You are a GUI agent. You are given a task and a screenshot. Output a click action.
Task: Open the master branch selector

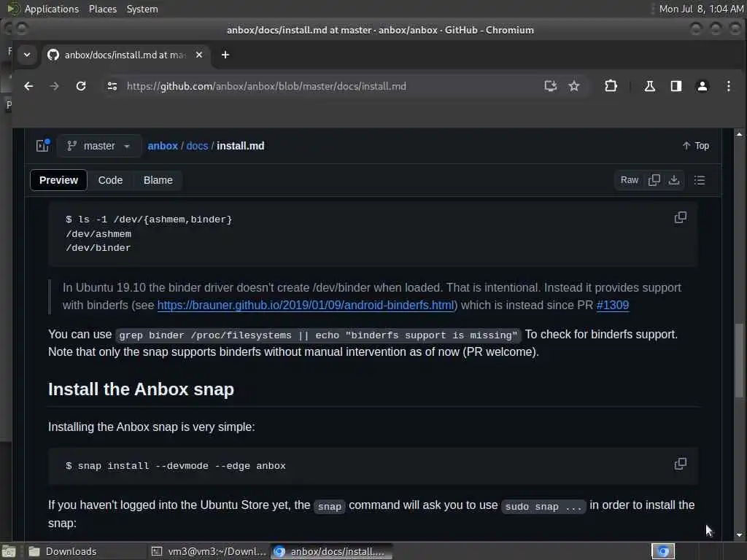click(x=98, y=146)
